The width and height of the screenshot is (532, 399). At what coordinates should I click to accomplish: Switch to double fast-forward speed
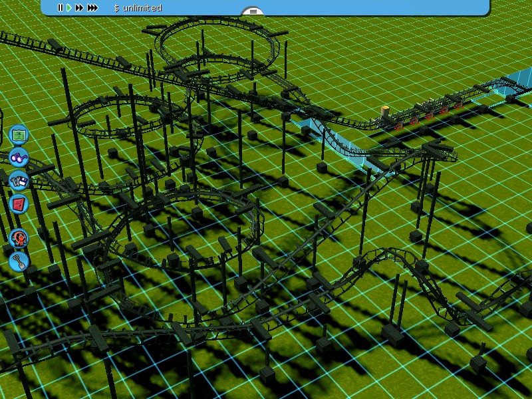coord(79,8)
